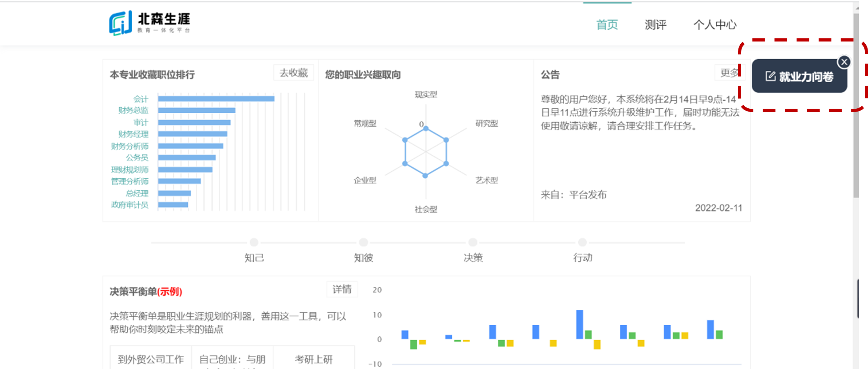Select the 决策 step circle
Viewport: 868px width, 369px height.
coord(473,242)
